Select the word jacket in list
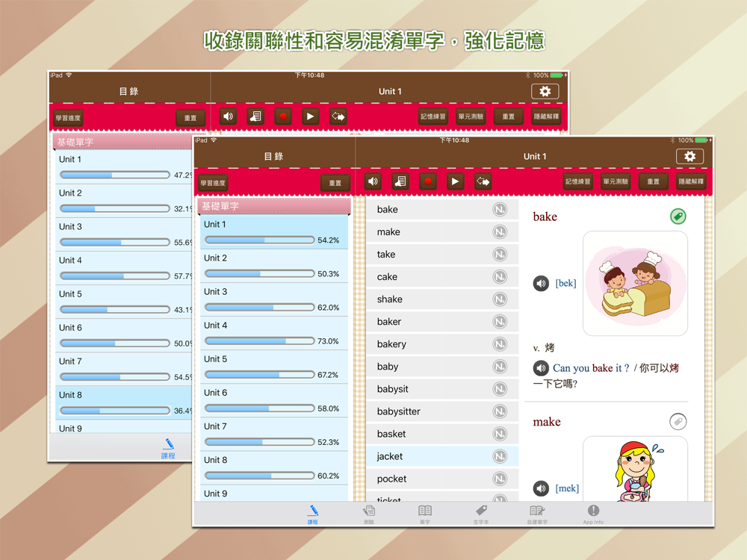 (x=442, y=456)
